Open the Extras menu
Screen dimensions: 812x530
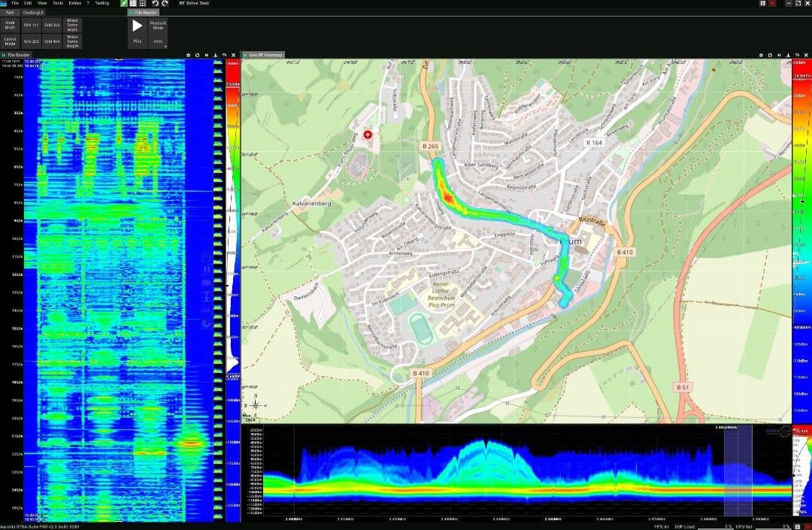[x=75, y=3]
